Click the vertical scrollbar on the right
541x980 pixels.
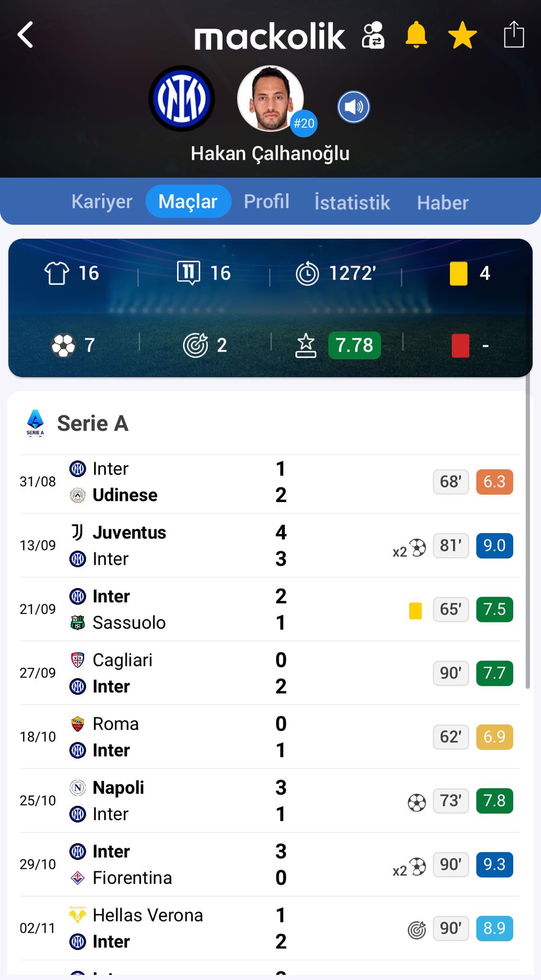(x=528, y=531)
